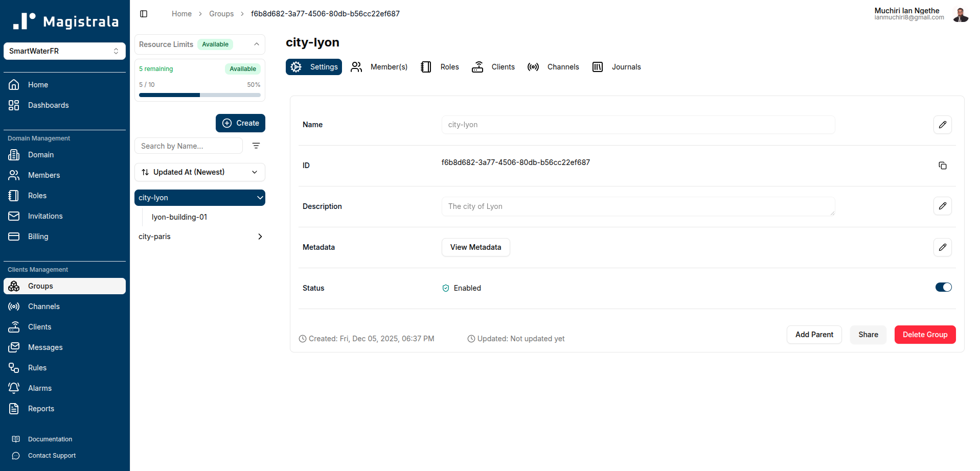The image size is (980, 471).
Task: Open the Invitations page
Action: point(45,216)
